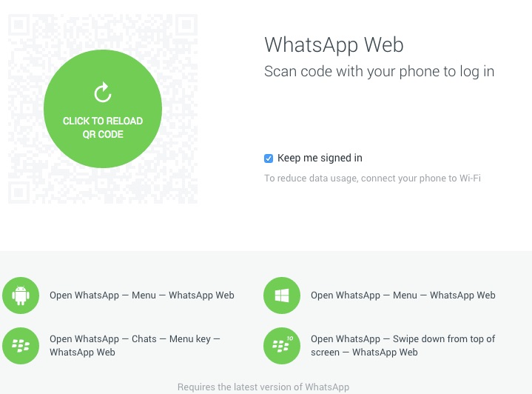The image size is (532, 394).
Task: Click the Keep me signed in label
Action: [320, 158]
